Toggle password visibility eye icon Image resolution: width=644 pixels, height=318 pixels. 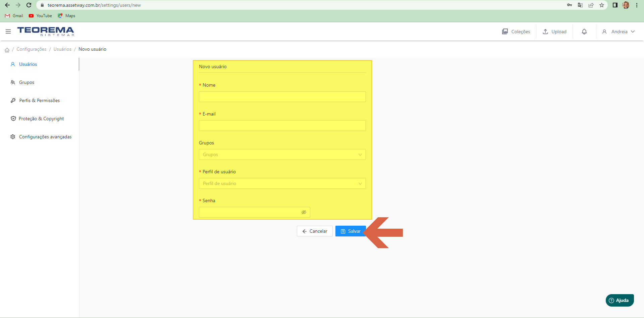pyautogui.click(x=304, y=212)
